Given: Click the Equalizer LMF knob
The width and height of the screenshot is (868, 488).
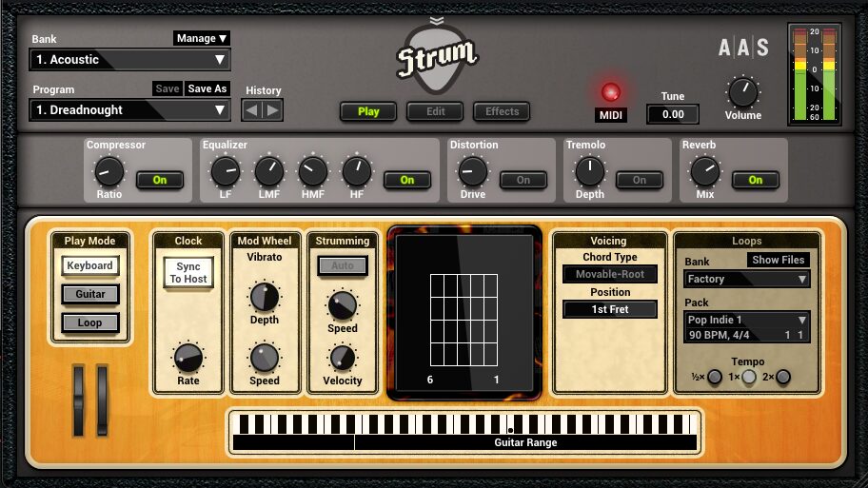Looking at the screenshot, I should pos(269,172).
